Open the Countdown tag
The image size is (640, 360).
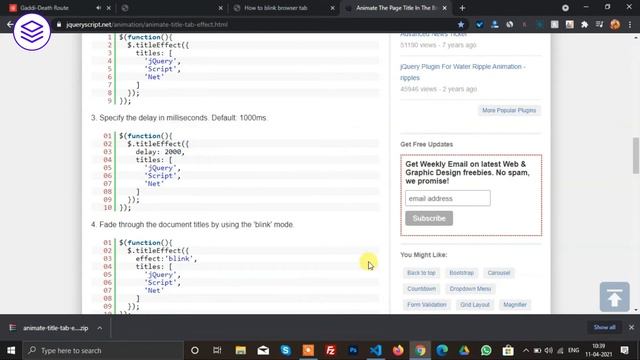422,289
